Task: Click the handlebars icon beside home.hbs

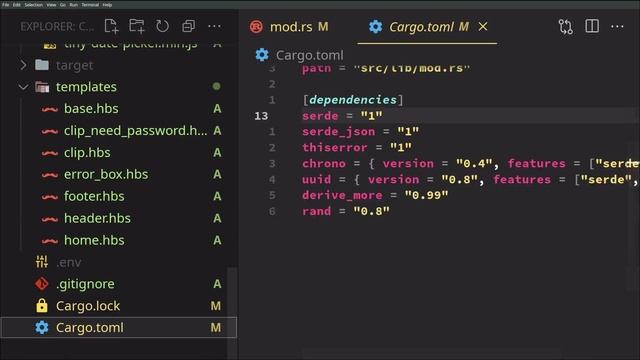Action: (x=50, y=240)
